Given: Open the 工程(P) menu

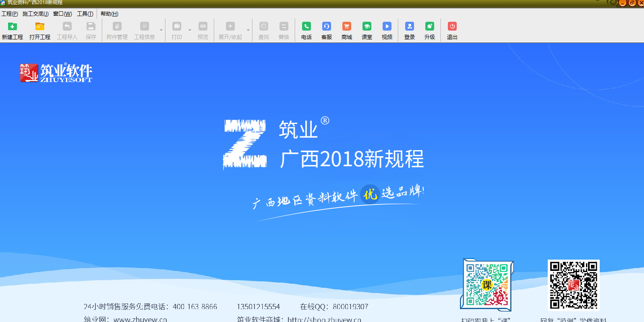Looking at the screenshot, I should pyautogui.click(x=10, y=14).
